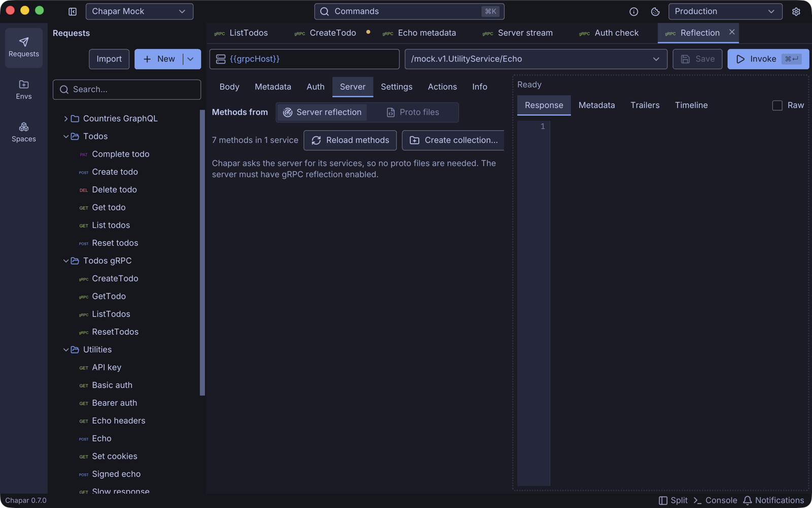Switch to the Echo metadata tab
Viewport: 812px width, 508px height.
pos(420,33)
